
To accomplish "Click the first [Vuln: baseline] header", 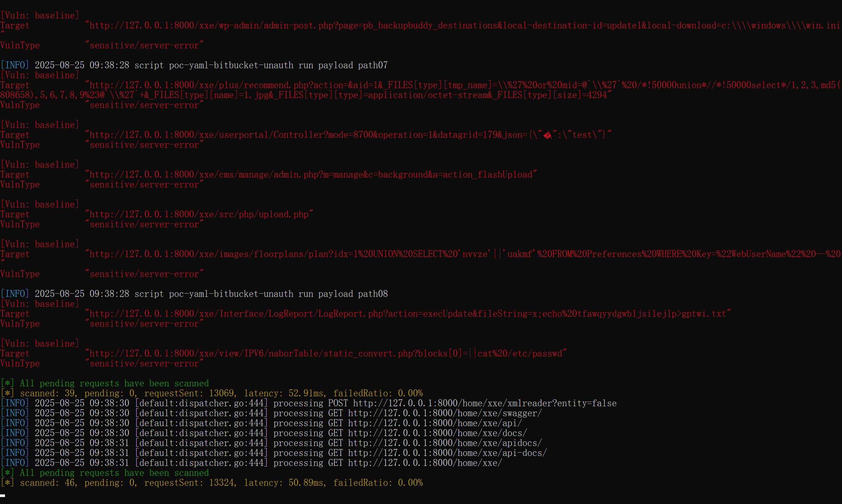I will 40,16.
